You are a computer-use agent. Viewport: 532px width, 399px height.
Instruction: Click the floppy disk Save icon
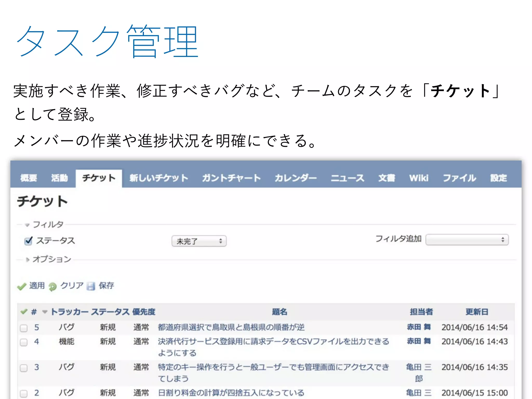(91, 286)
